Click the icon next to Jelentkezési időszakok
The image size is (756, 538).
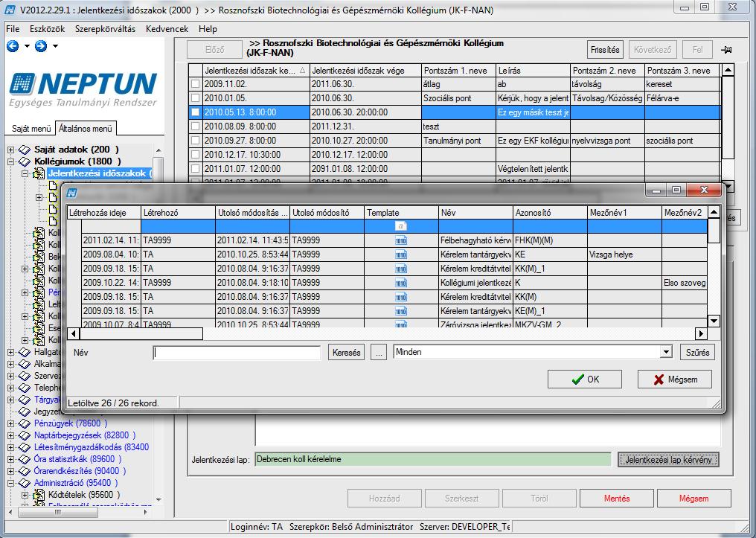[39, 173]
